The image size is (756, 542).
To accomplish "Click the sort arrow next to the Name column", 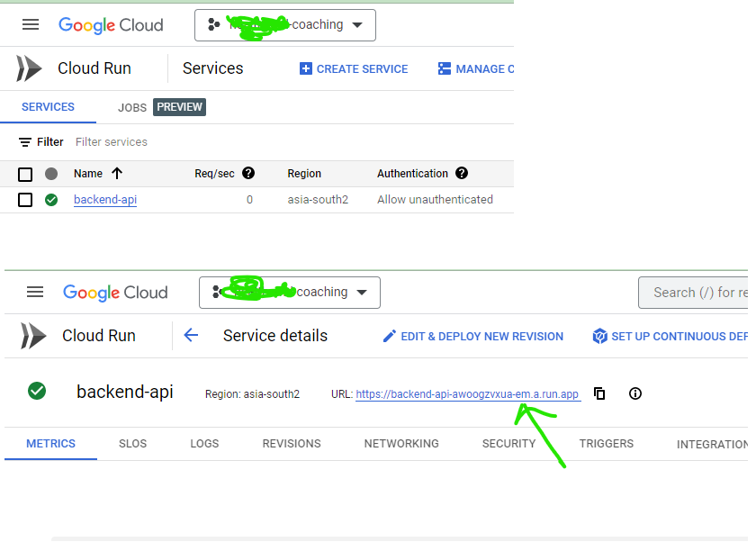I will (117, 173).
